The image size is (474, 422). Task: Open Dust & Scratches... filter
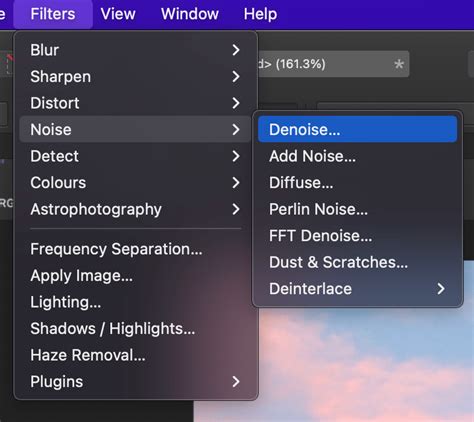click(357, 262)
